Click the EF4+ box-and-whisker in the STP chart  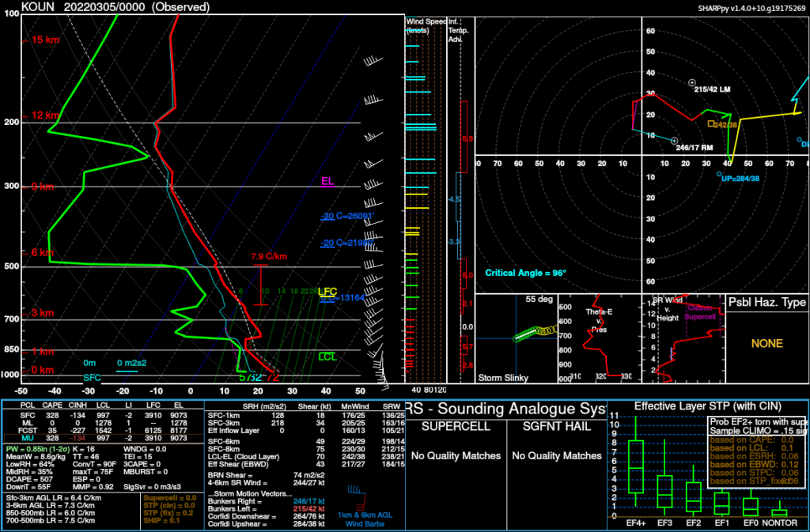(634, 466)
